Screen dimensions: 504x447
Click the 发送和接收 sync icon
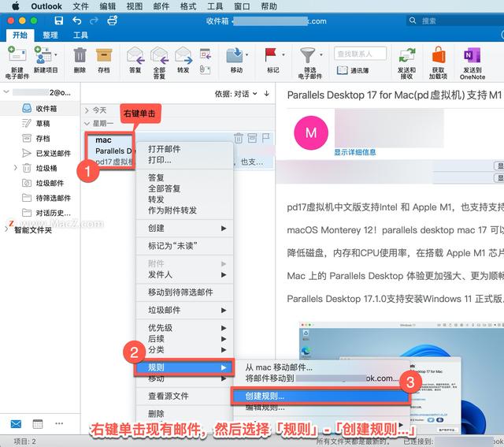[407, 55]
